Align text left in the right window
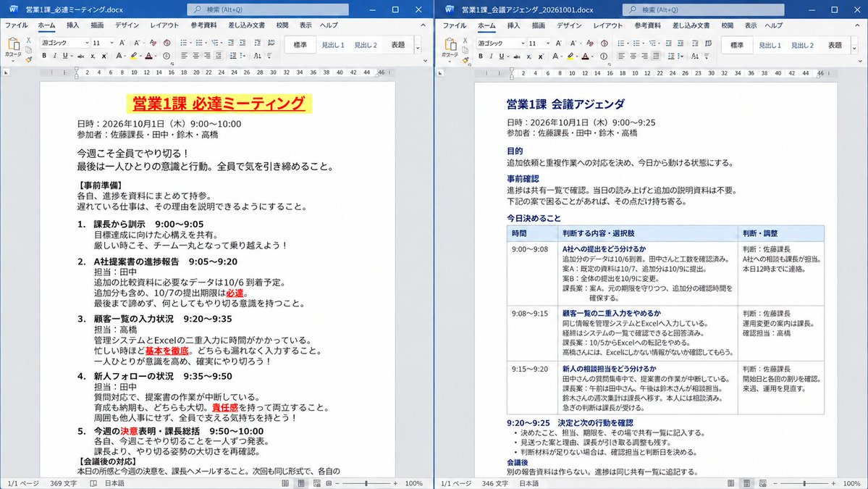Image resolution: width=868 pixels, height=489 pixels. (621, 56)
